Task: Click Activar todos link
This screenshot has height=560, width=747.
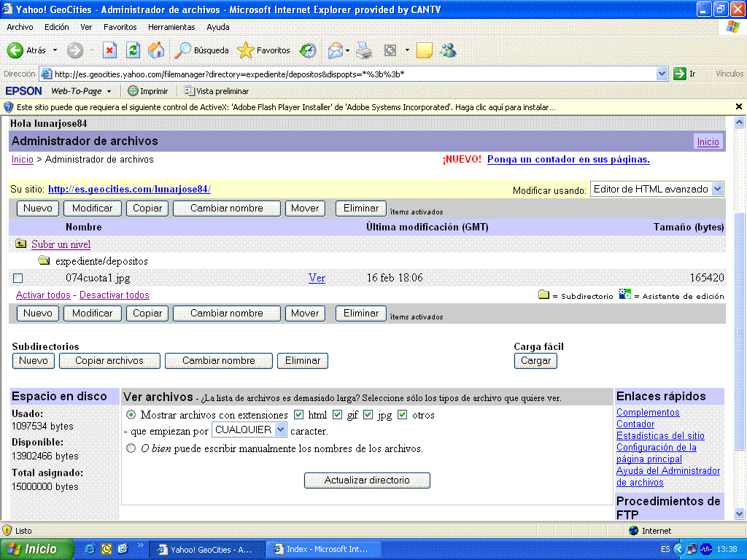Action: tap(43, 295)
